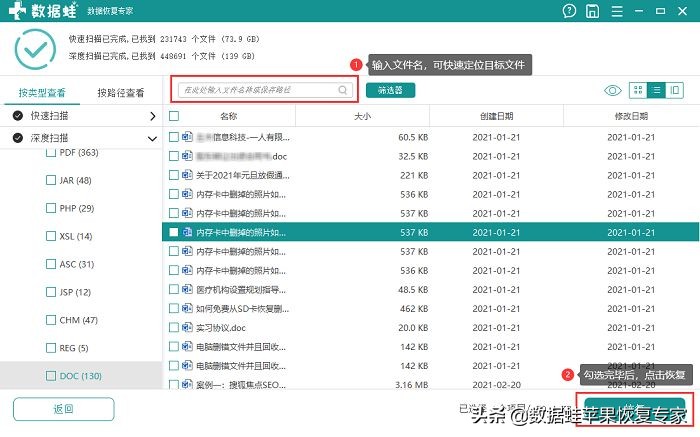Click Word icon of 案例一:搜狐焦点SEO file
The height and width of the screenshot is (437, 700).
pyautogui.click(x=187, y=384)
